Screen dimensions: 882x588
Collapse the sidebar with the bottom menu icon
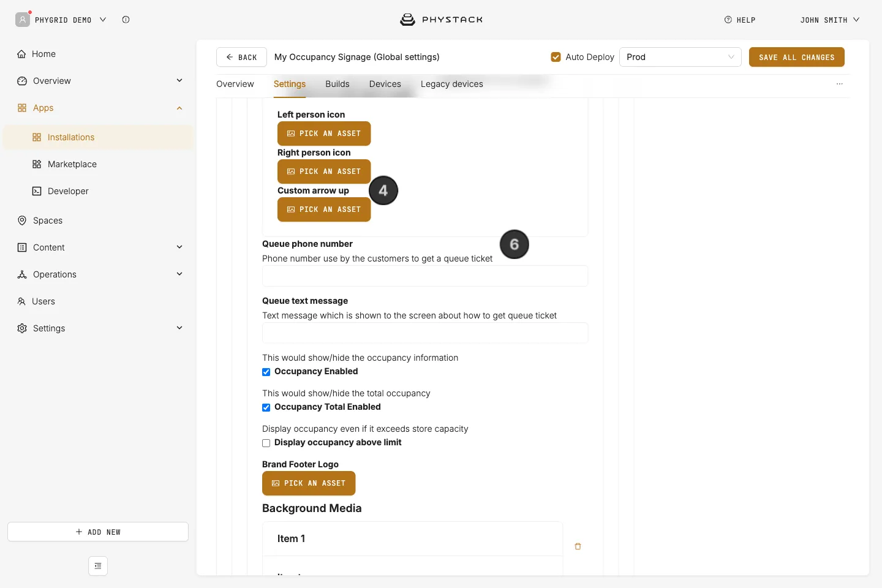point(98,566)
